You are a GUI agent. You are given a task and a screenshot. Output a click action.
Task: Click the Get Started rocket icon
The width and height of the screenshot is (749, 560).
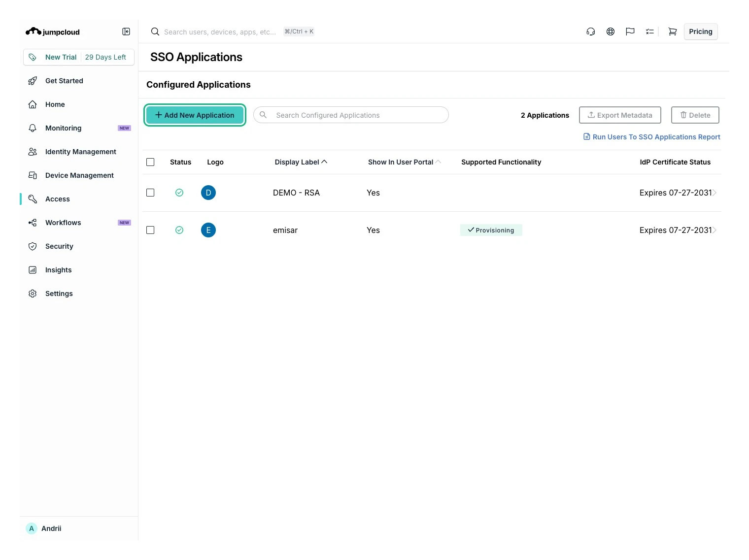point(33,81)
